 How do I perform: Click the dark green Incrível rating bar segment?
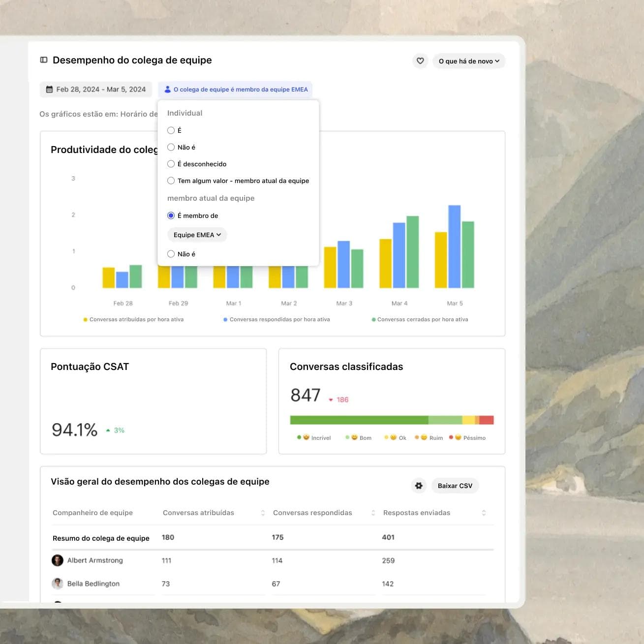click(x=359, y=420)
